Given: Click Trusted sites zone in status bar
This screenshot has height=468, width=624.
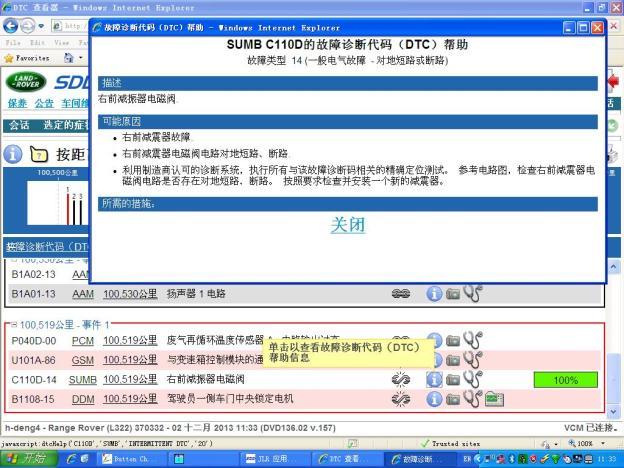Looking at the screenshot, I should pyautogui.click(x=451, y=443).
